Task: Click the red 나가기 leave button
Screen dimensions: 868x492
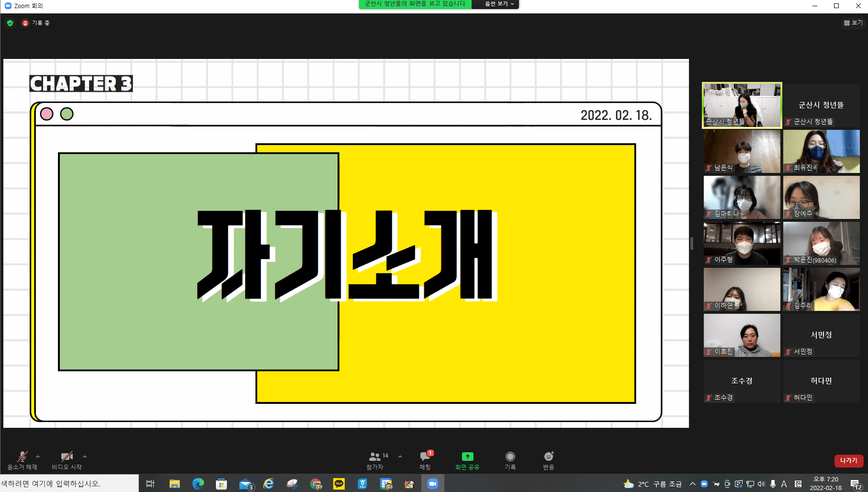Action: pos(849,460)
